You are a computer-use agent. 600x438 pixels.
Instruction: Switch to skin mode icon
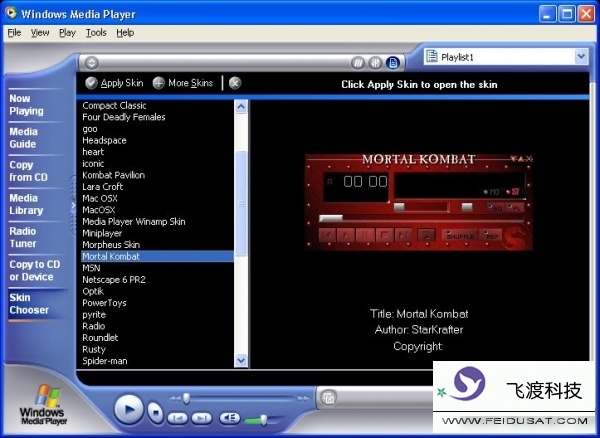point(328,398)
